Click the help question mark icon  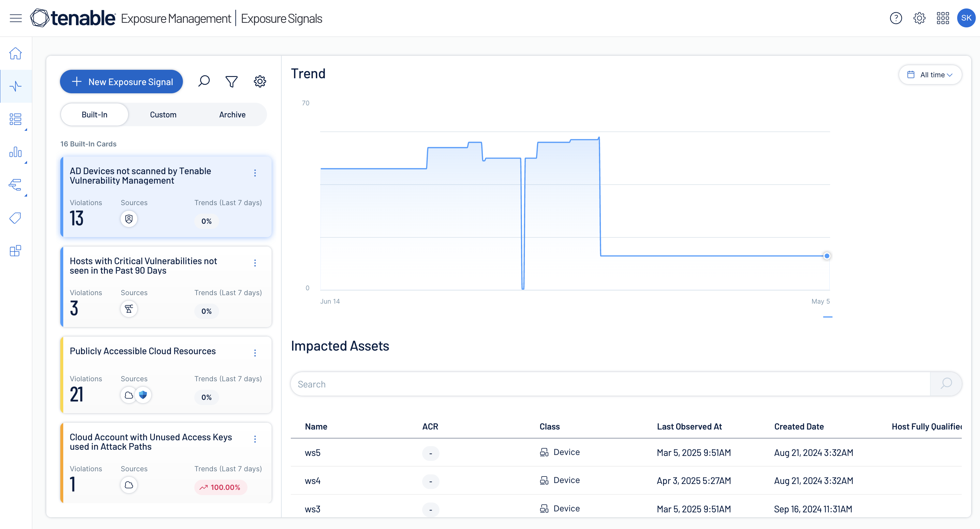pyautogui.click(x=896, y=18)
